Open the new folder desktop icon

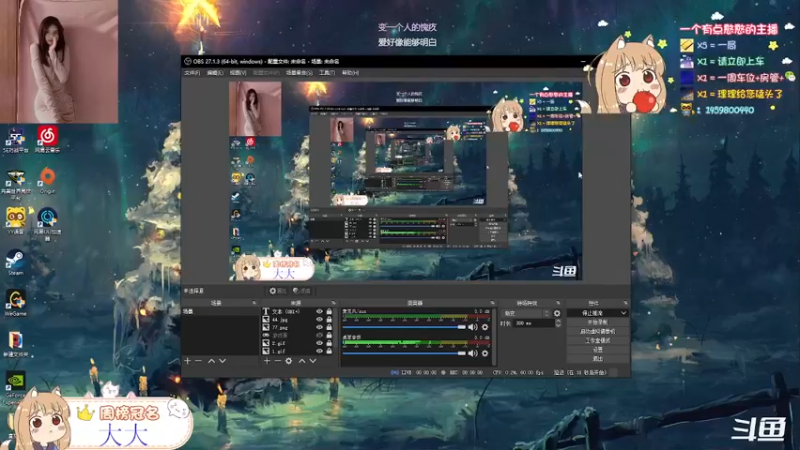15,343
